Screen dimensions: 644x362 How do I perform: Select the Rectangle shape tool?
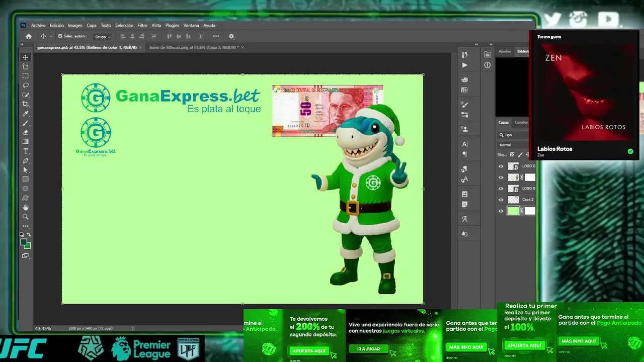[x=25, y=179]
